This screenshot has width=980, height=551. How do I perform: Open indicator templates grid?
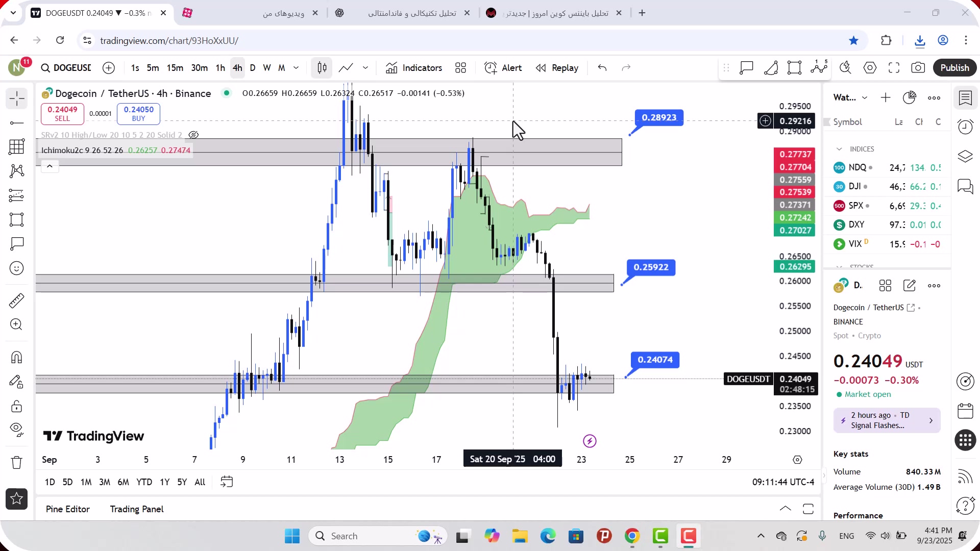coord(461,68)
